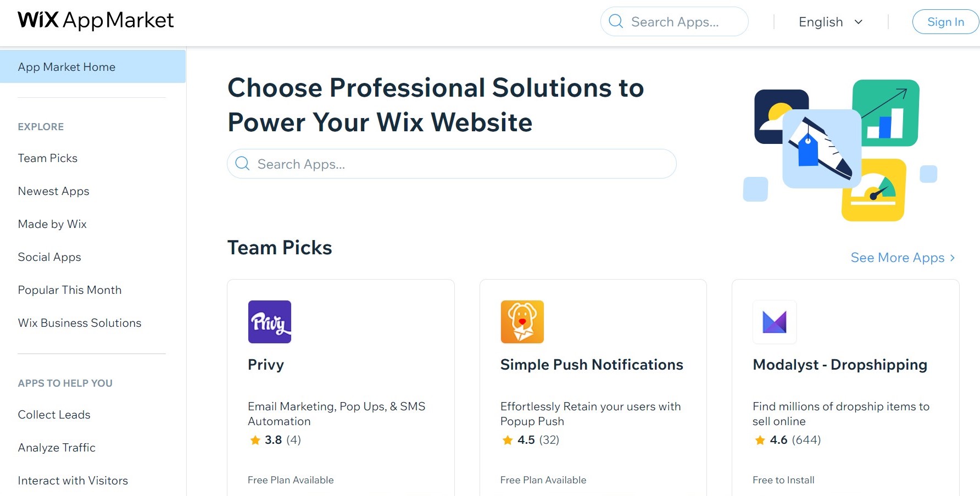Open Collect Leads in sidebar
980x496 pixels.
pyautogui.click(x=54, y=415)
